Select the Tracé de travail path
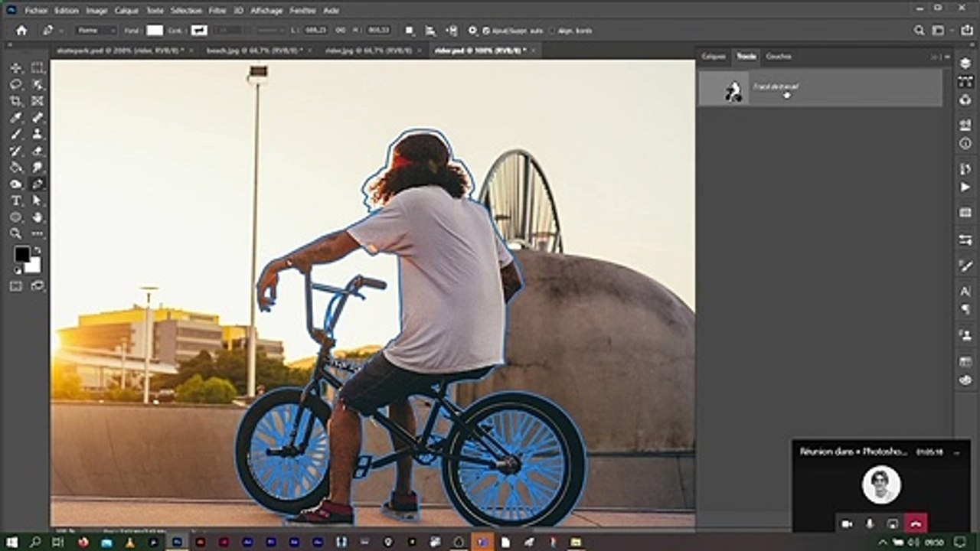 820,88
